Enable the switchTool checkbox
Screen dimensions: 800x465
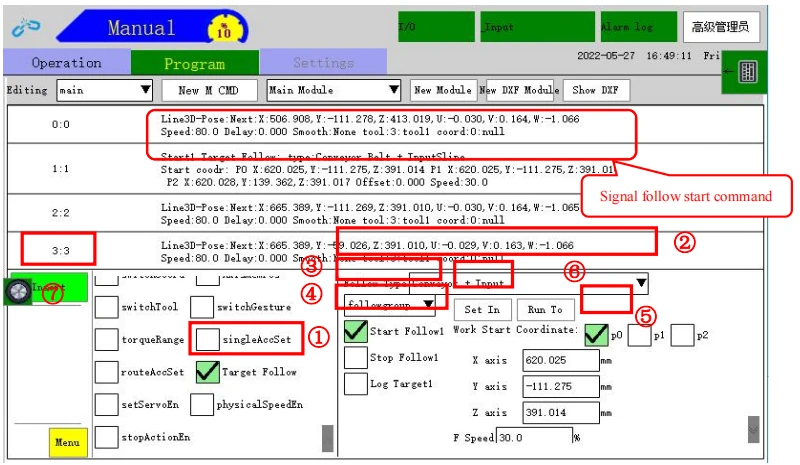(x=107, y=307)
